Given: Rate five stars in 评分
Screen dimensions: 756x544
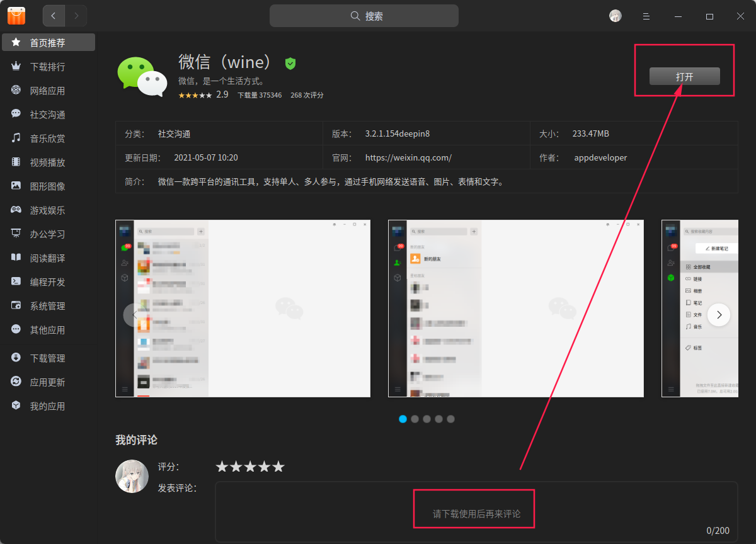Looking at the screenshot, I should coord(278,467).
